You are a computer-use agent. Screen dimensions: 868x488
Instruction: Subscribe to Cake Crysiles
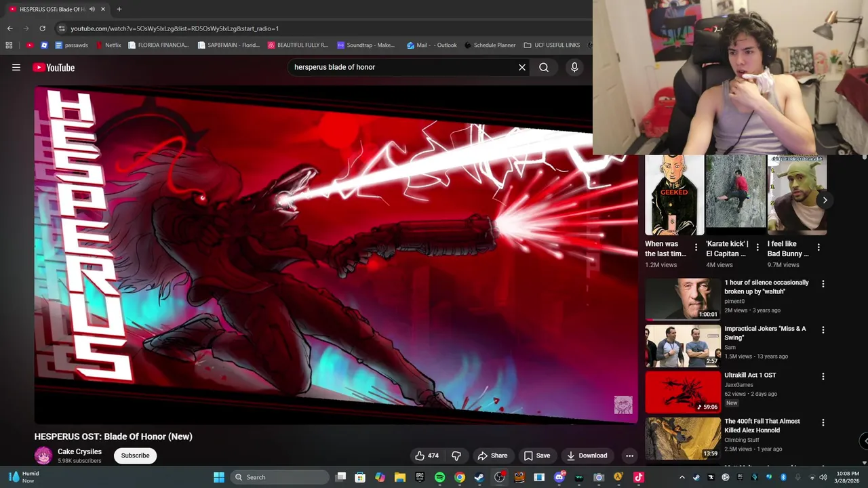tap(135, 455)
